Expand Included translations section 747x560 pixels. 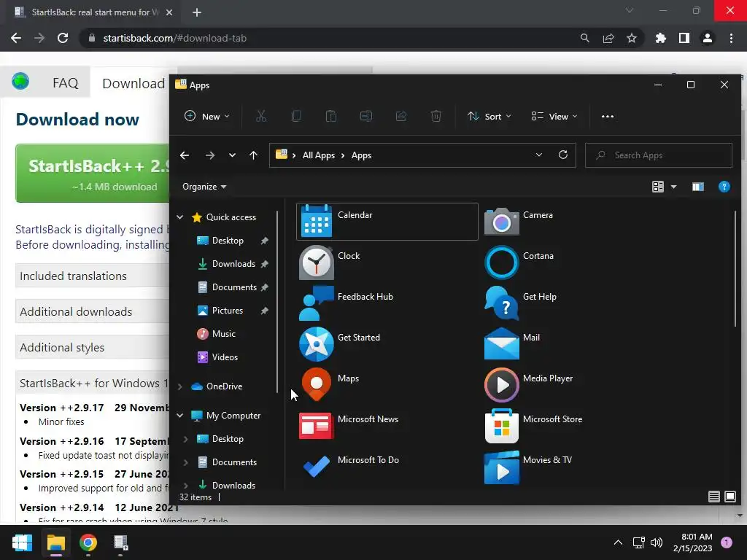tap(93, 276)
